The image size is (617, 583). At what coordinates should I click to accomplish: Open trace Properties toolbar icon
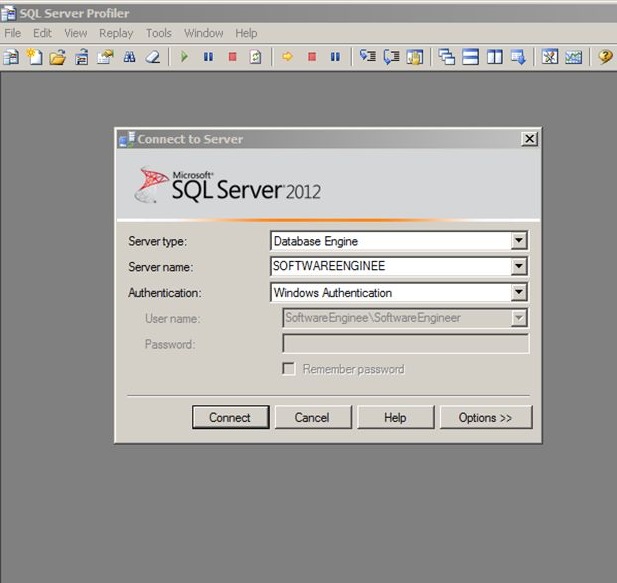pyautogui.click(x=105, y=57)
